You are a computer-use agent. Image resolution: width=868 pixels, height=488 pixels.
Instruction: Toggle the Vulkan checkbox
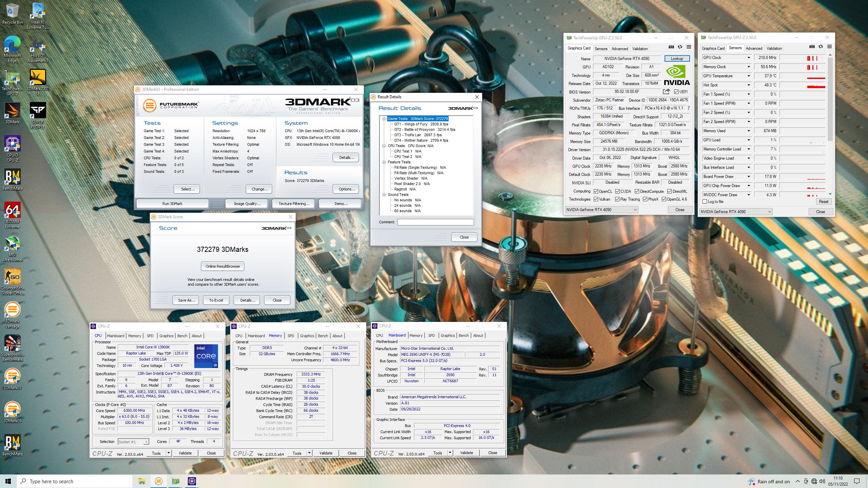point(596,199)
